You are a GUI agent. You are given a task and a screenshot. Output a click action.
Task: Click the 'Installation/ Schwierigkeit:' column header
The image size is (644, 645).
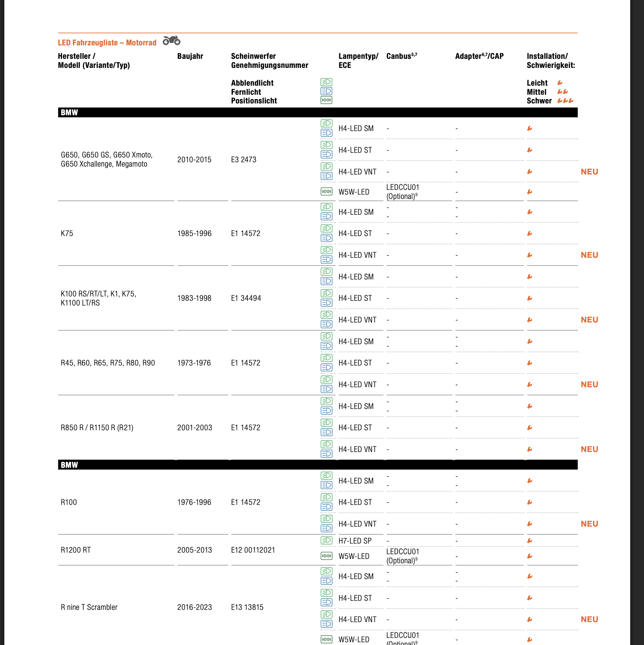(x=551, y=61)
